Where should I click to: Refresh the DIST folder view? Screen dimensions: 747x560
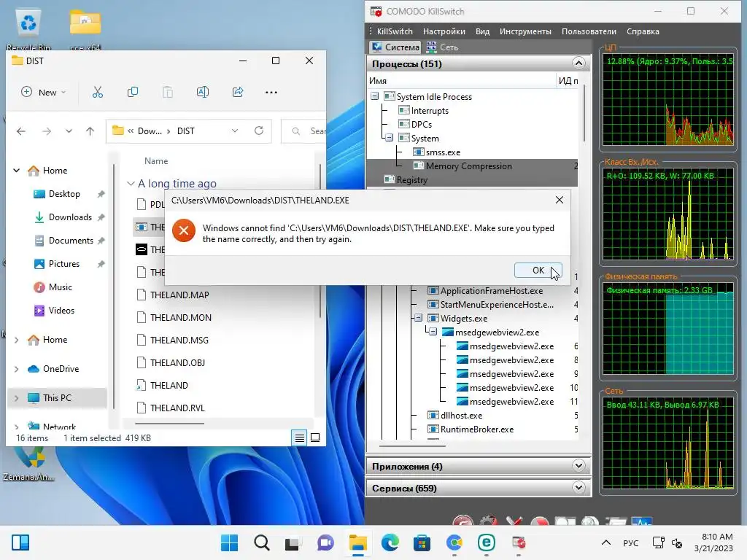point(259,131)
